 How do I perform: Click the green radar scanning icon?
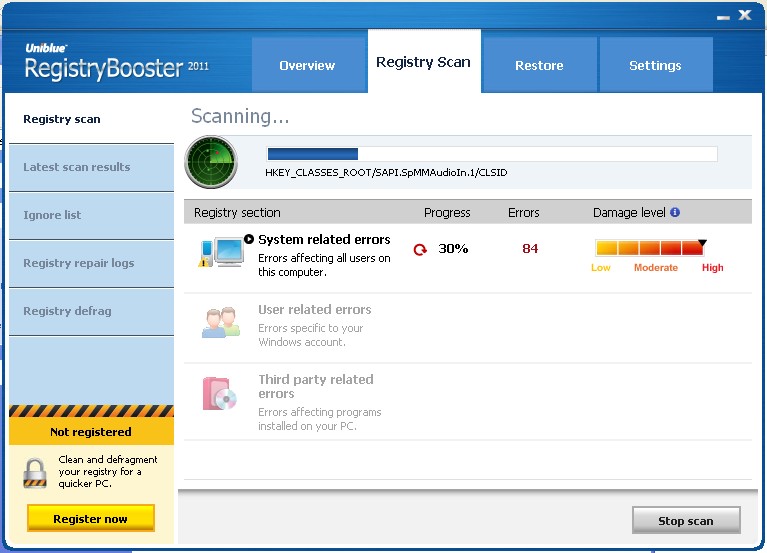(x=211, y=162)
